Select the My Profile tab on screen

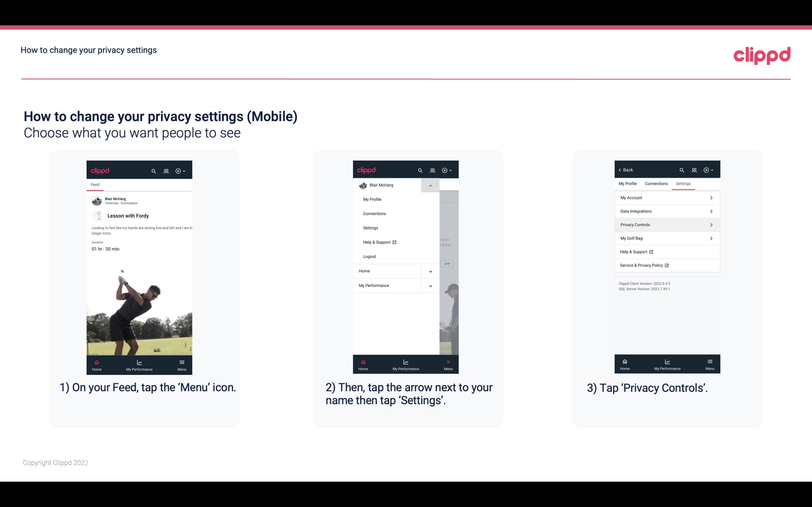pos(629,183)
